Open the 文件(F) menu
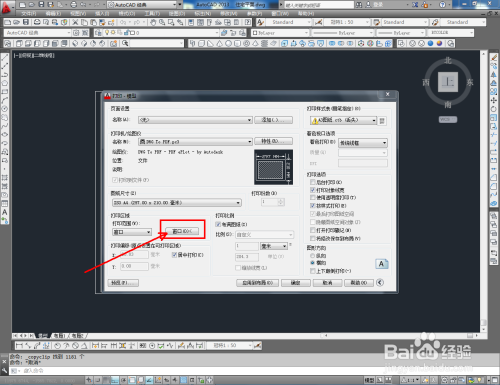500x385 pixels. 29,14
